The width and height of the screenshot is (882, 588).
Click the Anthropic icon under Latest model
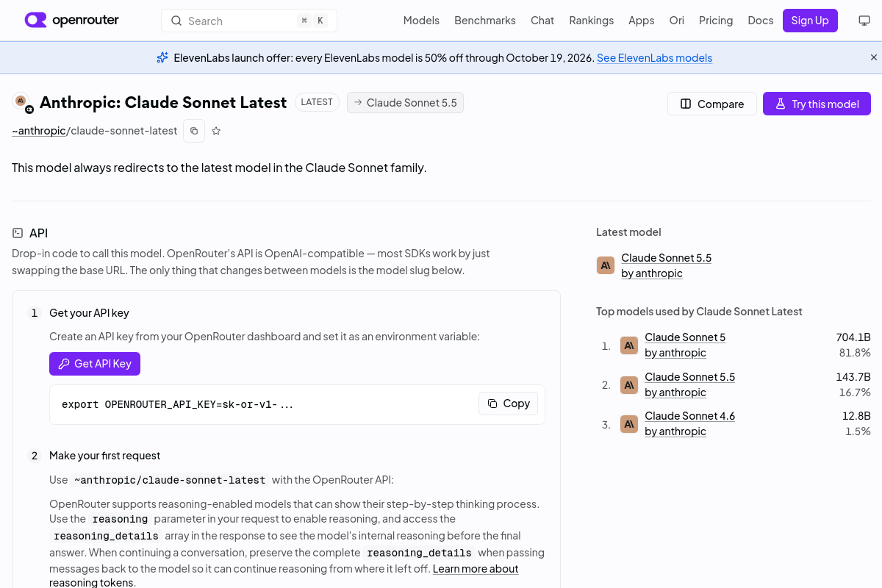click(606, 265)
